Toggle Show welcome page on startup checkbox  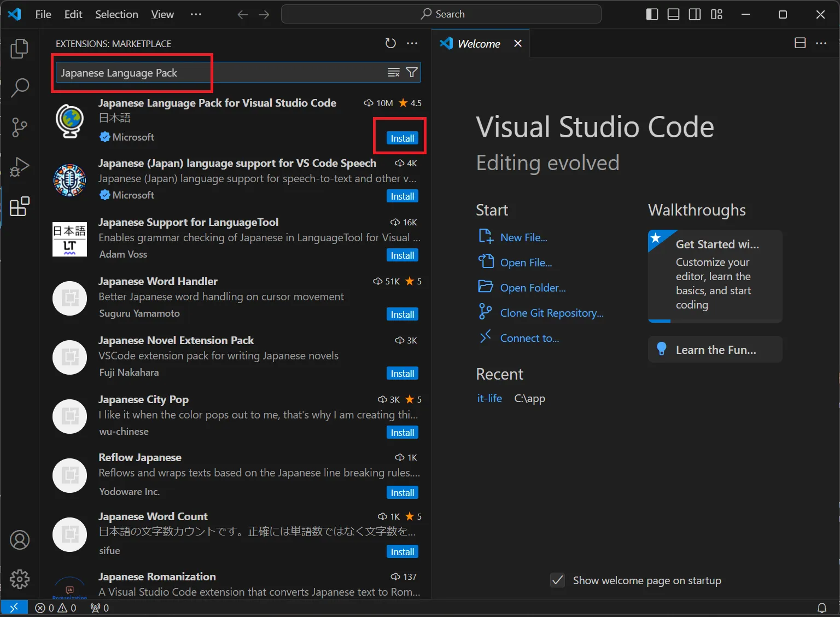tap(557, 580)
